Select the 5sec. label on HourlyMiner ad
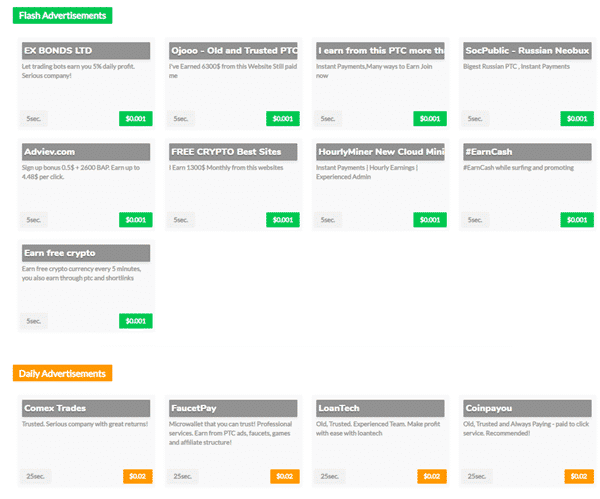600x499 pixels. point(328,220)
